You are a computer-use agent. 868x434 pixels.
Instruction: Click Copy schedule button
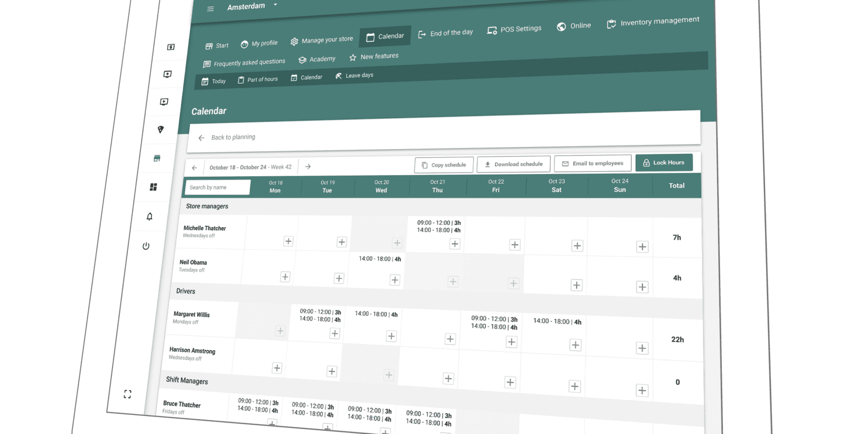tap(444, 165)
